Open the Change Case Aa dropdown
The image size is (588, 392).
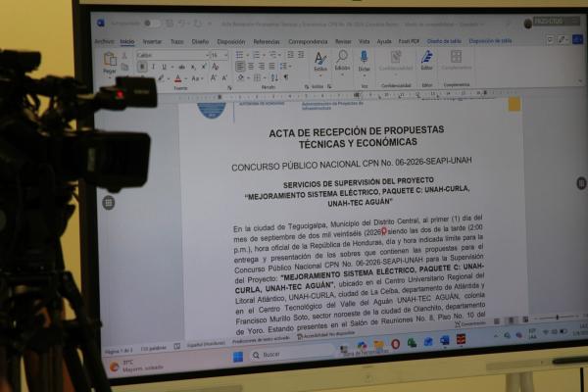click(x=197, y=78)
